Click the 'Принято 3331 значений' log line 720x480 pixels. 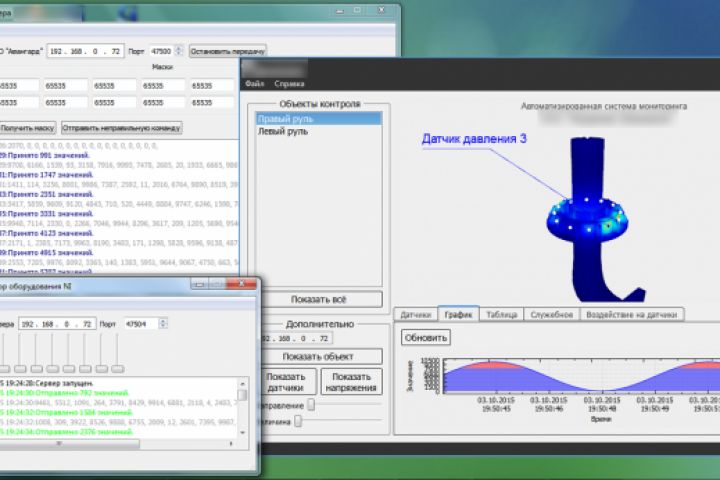pos(46,214)
